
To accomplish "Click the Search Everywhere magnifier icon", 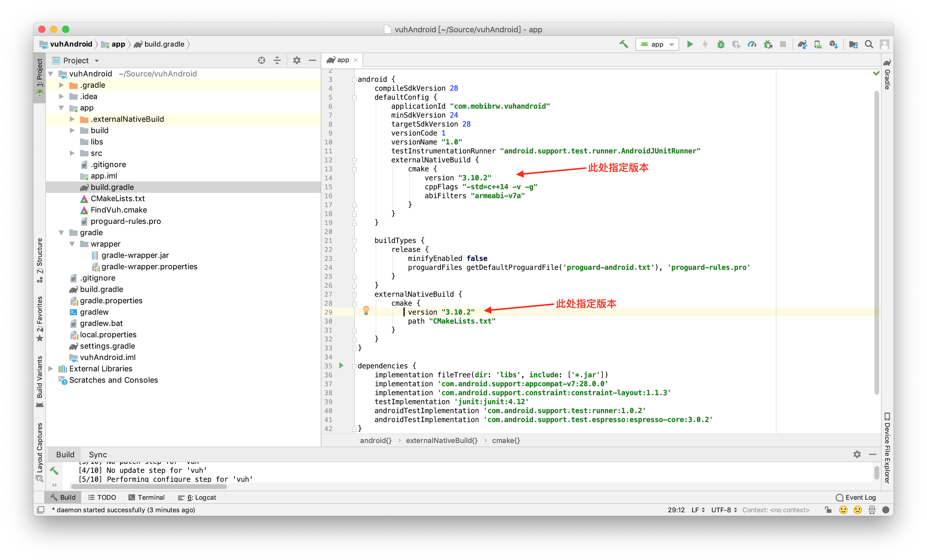I will (869, 44).
